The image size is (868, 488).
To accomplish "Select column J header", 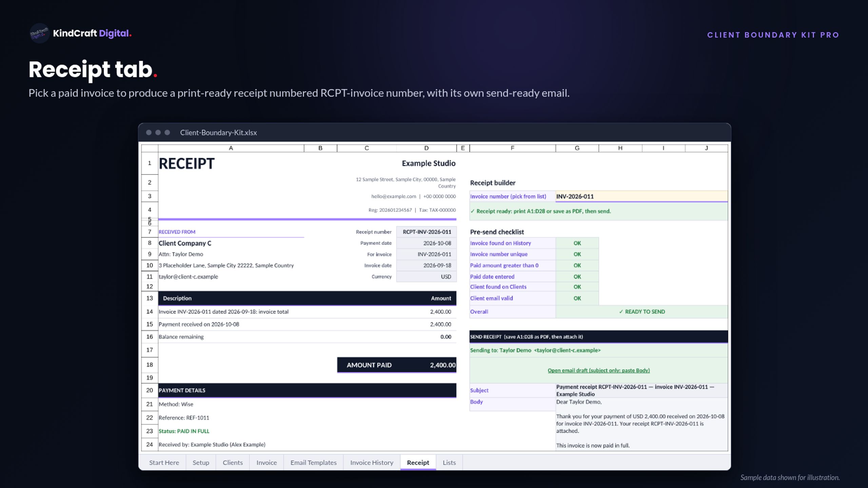I will [x=706, y=148].
